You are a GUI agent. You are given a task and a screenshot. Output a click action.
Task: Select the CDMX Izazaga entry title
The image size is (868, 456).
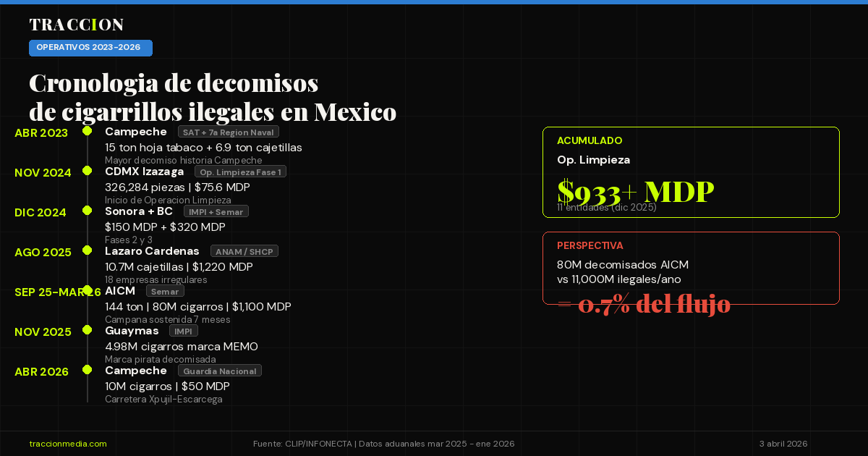(x=144, y=172)
